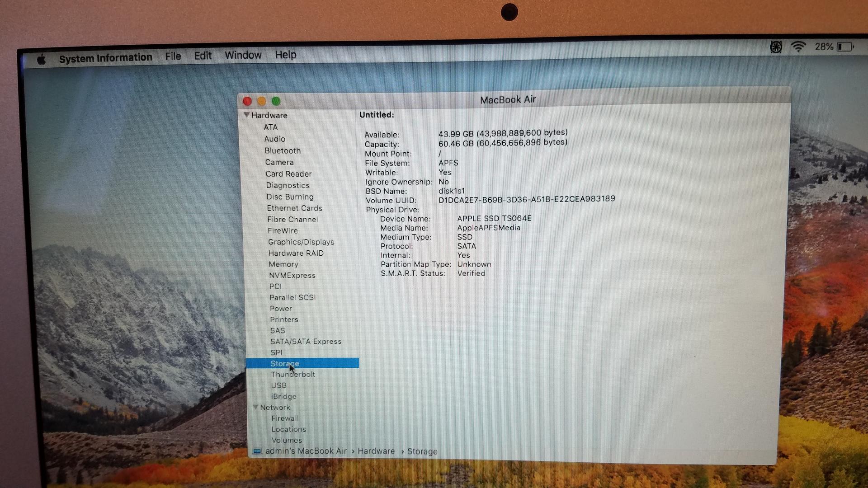Screen dimensions: 868x488
Task: Open the Edit menu
Action: pyautogui.click(x=203, y=56)
